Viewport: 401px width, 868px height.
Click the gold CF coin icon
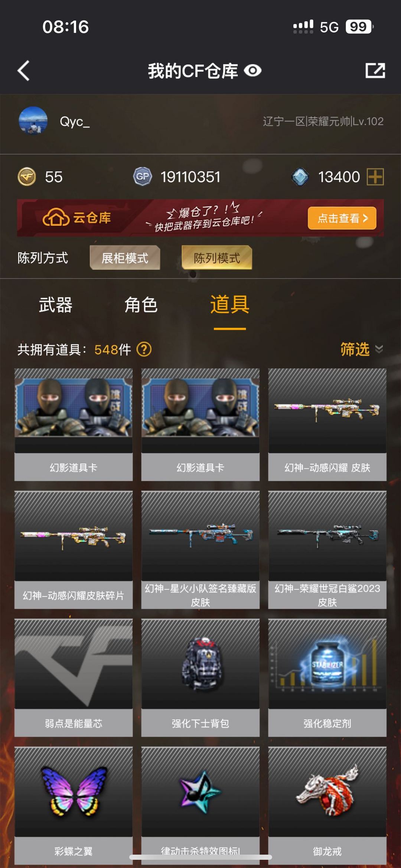pyautogui.click(x=27, y=177)
